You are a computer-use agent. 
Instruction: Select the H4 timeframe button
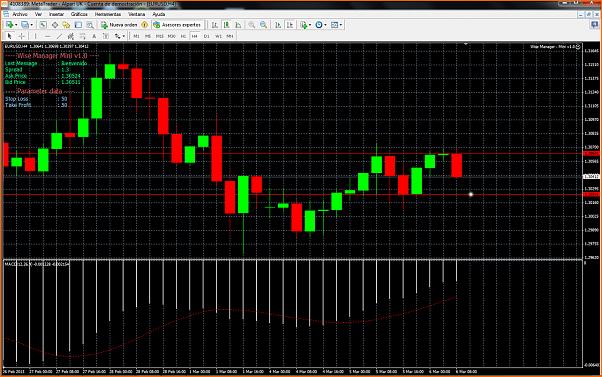(x=195, y=36)
